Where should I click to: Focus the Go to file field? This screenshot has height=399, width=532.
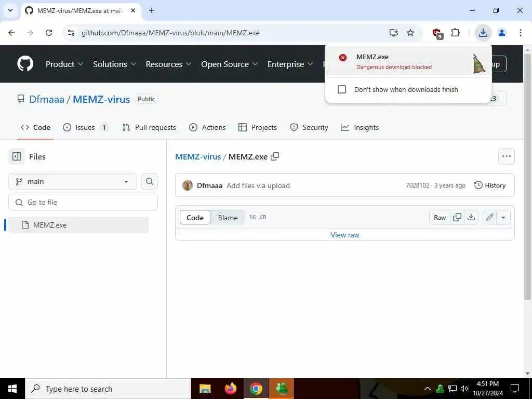(83, 202)
